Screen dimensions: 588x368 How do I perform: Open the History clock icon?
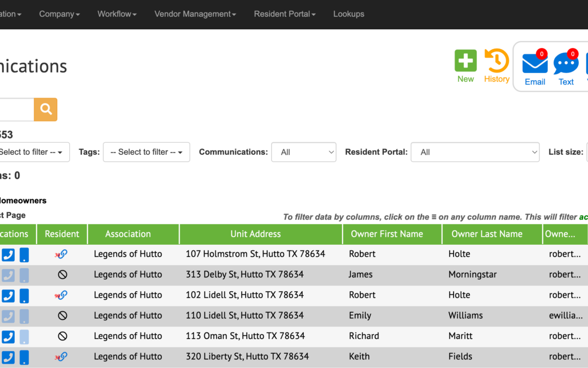pos(497,61)
